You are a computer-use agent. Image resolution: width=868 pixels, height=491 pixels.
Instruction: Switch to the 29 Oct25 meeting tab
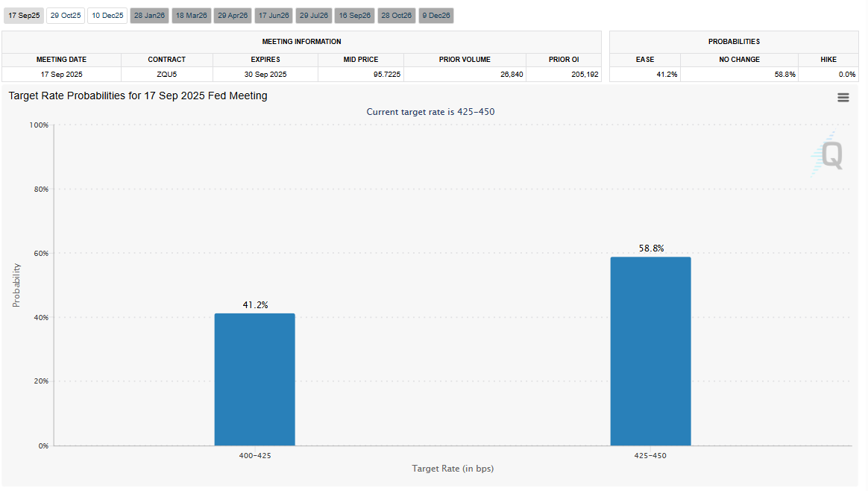[x=65, y=16]
